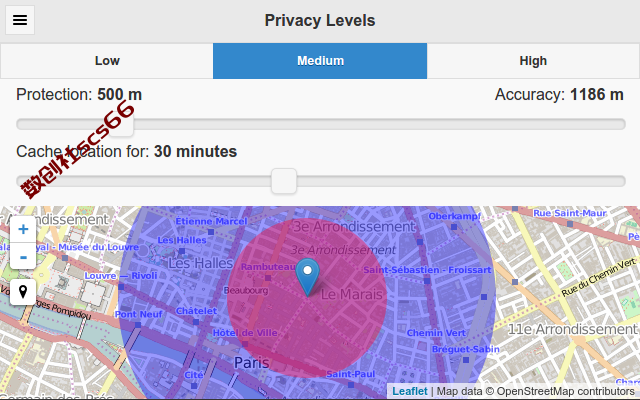Click the Pont Neuf station label

point(138,314)
